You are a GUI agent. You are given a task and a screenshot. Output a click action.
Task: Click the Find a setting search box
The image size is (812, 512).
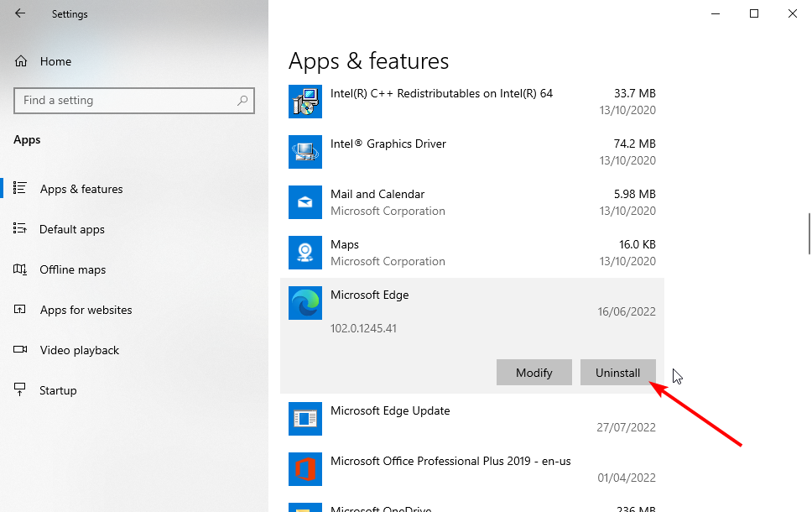pyautogui.click(x=134, y=100)
